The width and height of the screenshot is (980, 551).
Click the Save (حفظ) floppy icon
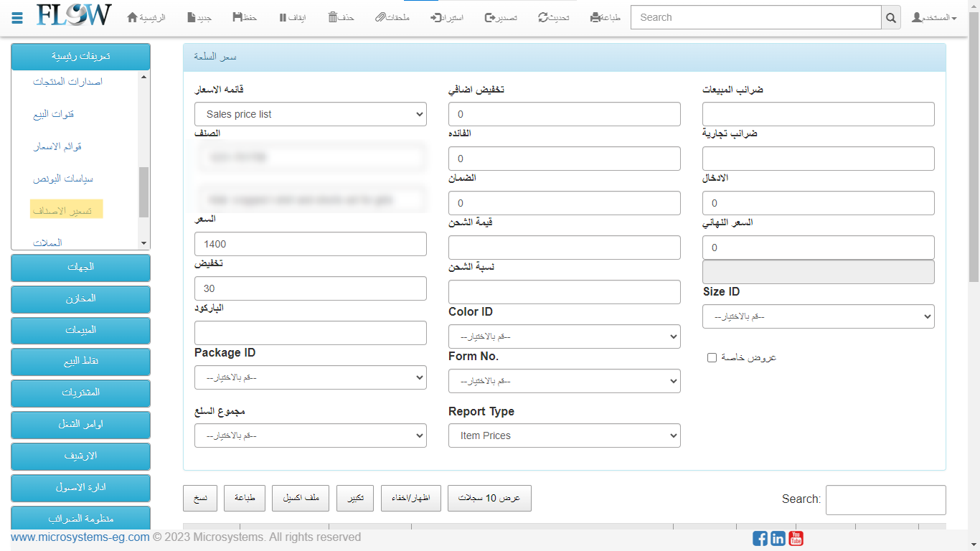pyautogui.click(x=237, y=17)
